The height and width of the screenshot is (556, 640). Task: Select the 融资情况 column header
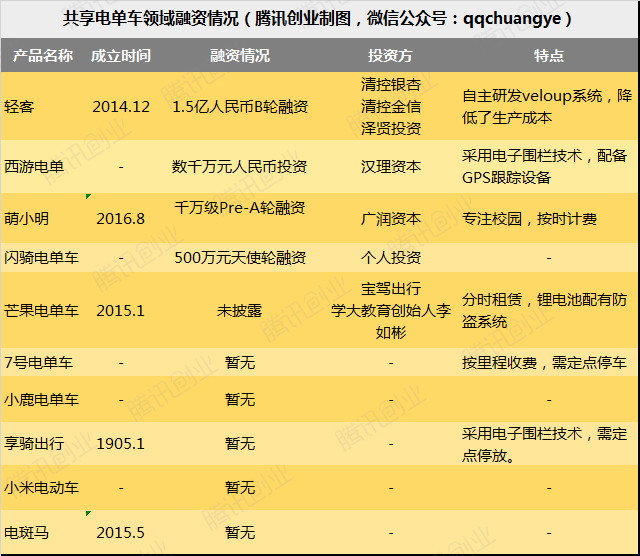240,56
